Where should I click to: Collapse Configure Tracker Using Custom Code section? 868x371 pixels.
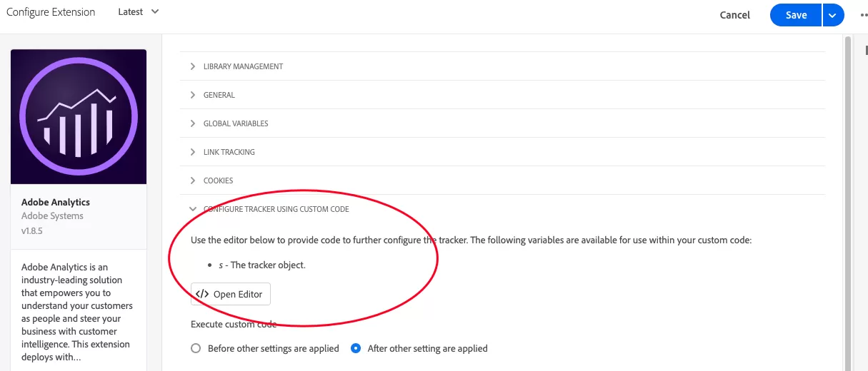click(502, 209)
